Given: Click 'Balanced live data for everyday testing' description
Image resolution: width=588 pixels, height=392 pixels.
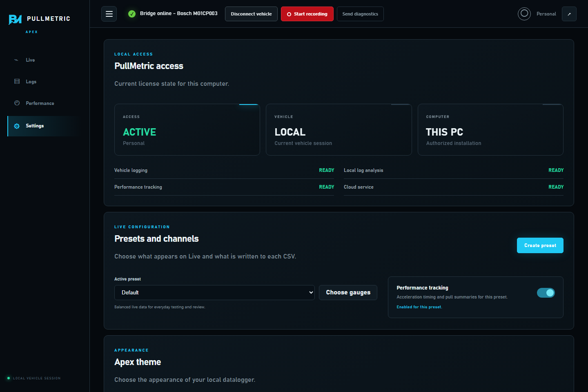Looking at the screenshot, I should click(x=160, y=307).
